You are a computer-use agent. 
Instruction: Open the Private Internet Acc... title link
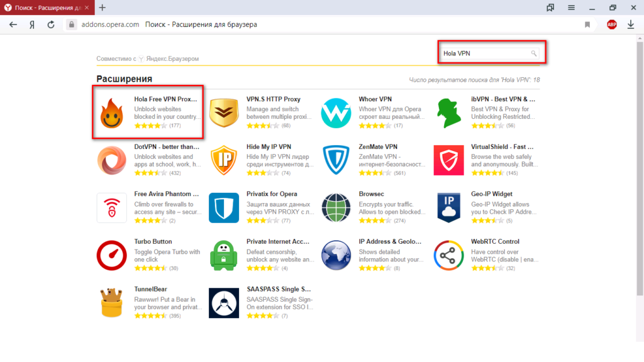coord(278,242)
